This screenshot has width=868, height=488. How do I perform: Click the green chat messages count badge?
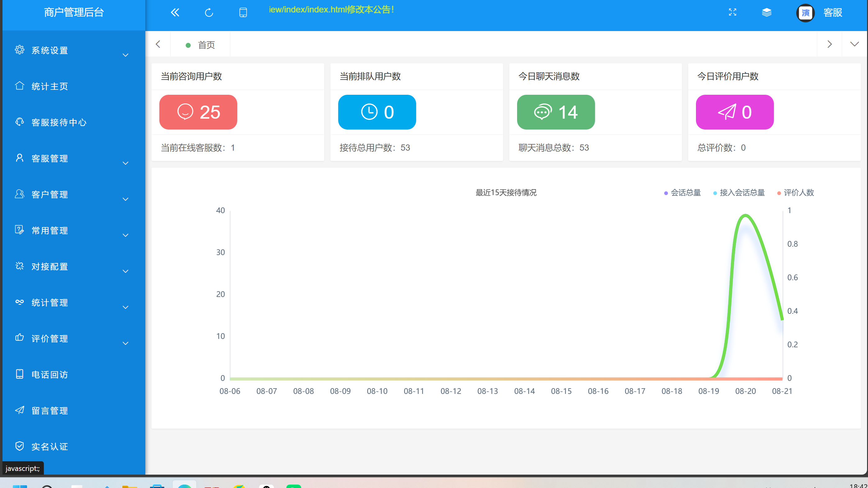(x=556, y=112)
